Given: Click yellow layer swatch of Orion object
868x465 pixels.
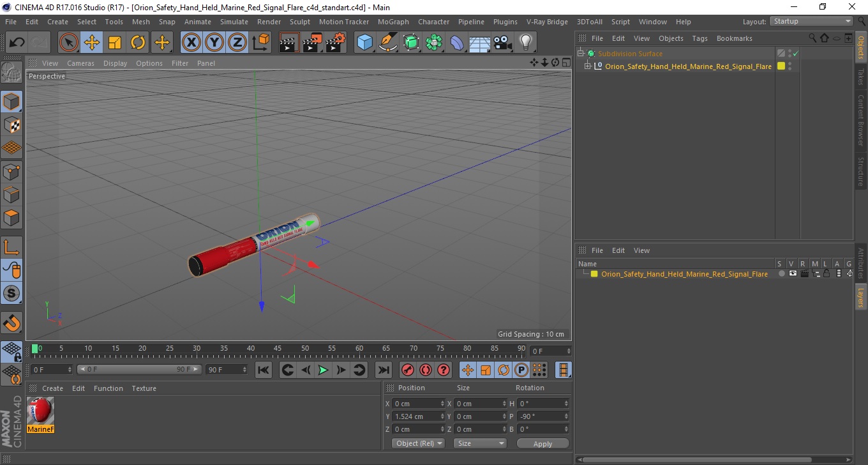Looking at the screenshot, I should point(781,66).
